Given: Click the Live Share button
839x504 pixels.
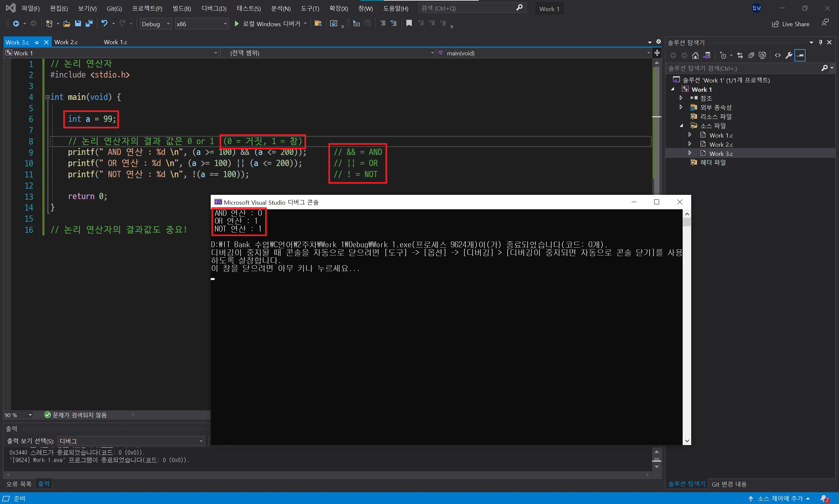Looking at the screenshot, I should click(x=790, y=24).
